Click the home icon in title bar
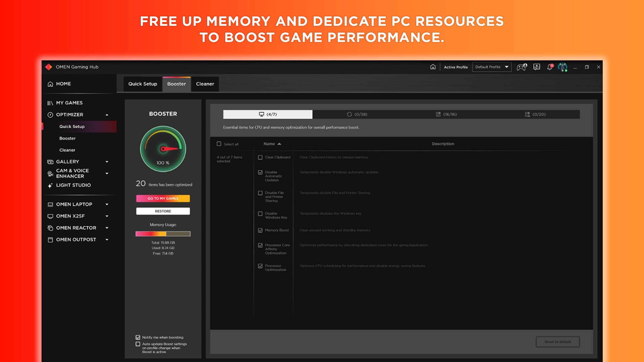Viewport: 644px width, 362px height. (x=433, y=67)
